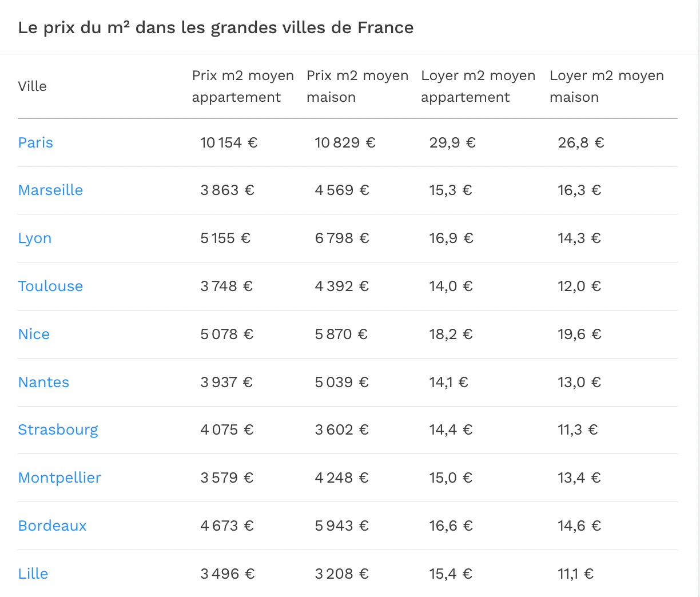
Task: Click the 10 154 € Paris apartment price
Action: (x=229, y=142)
